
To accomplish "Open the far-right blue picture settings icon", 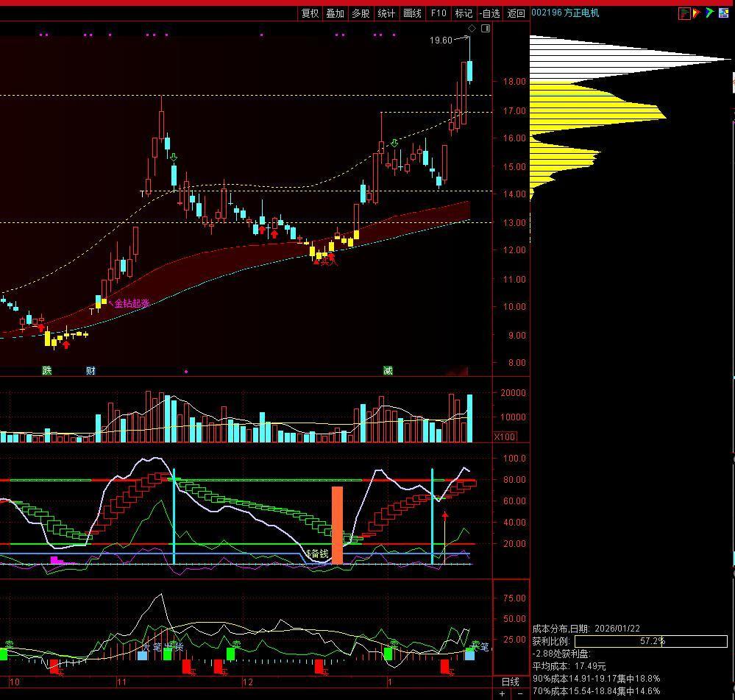I will coord(723,13).
